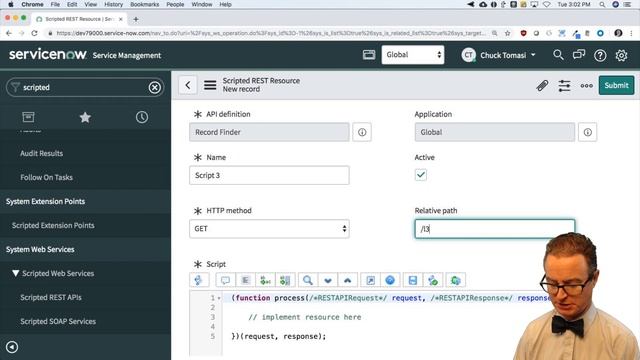Open the help question mark icon

pos(600,55)
